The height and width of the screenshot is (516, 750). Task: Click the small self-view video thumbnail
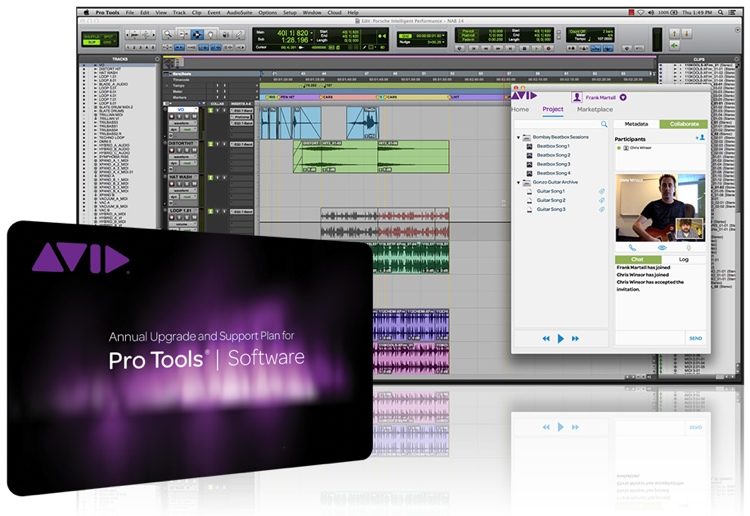pos(689,229)
